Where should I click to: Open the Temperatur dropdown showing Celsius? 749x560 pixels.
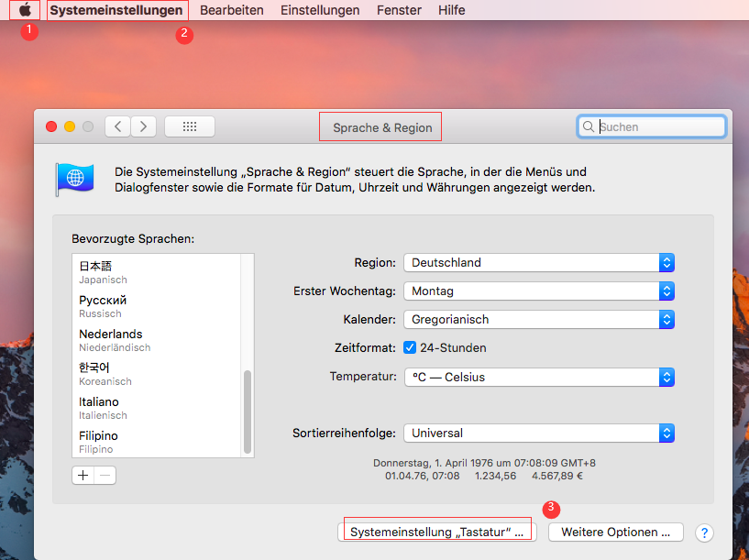[539, 378]
